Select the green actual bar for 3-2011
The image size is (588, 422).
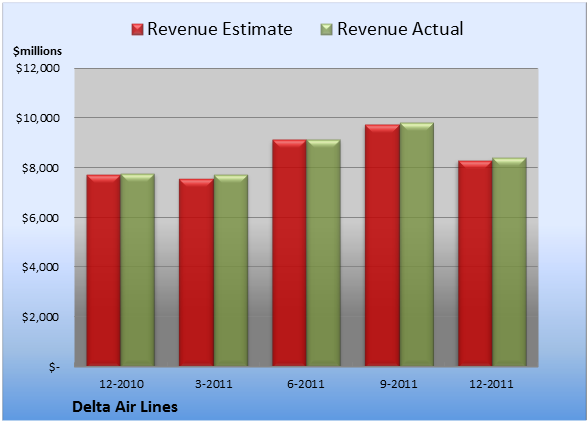click(x=231, y=270)
